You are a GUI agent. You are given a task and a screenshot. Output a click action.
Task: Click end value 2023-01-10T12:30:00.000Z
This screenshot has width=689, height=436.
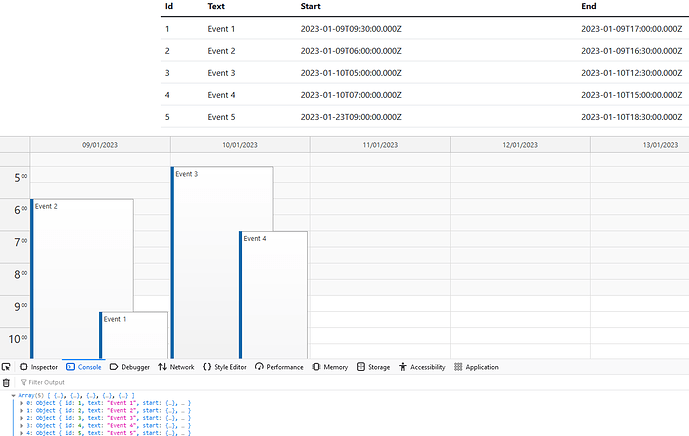click(x=632, y=73)
